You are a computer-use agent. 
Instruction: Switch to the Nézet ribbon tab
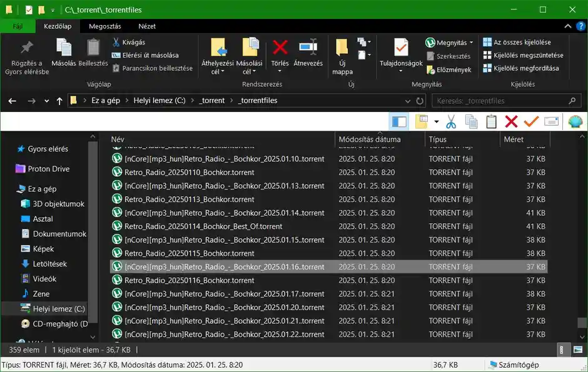(147, 26)
